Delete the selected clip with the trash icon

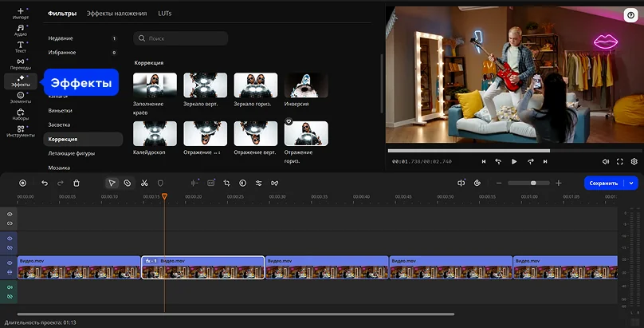77,184
